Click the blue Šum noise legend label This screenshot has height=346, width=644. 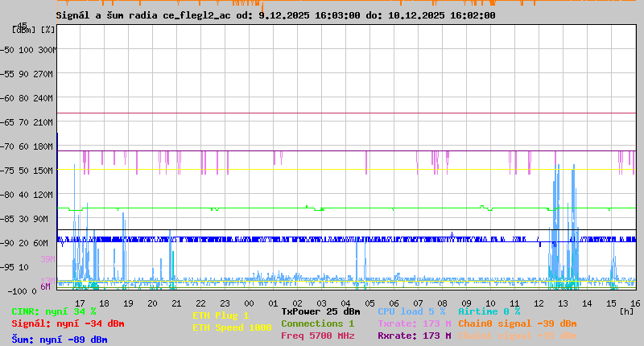pos(60,340)
